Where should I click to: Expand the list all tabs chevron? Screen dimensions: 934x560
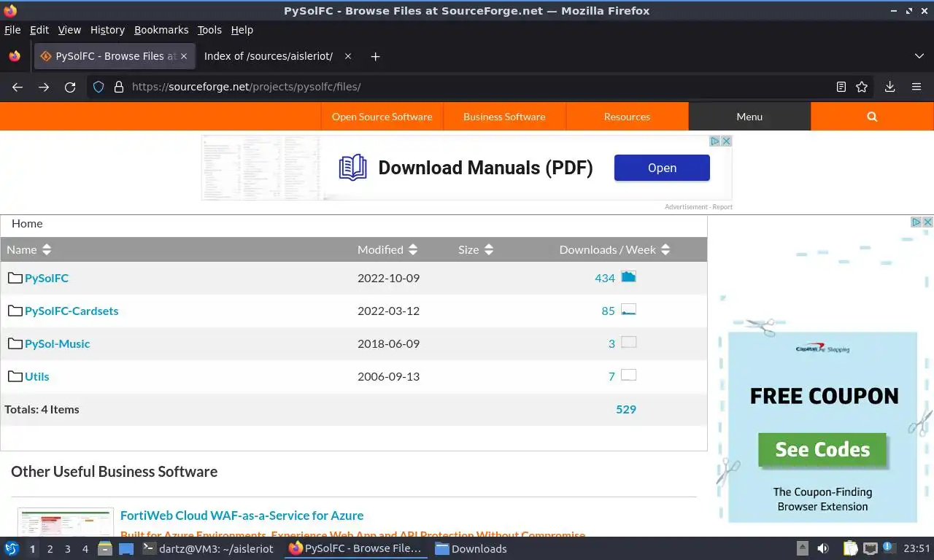coord(919,56)
